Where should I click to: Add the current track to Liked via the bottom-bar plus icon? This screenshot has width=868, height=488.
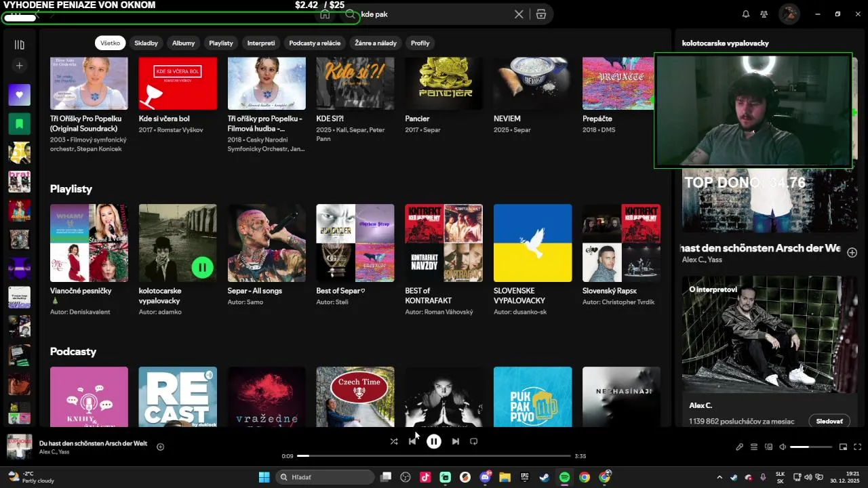(161, 447)
